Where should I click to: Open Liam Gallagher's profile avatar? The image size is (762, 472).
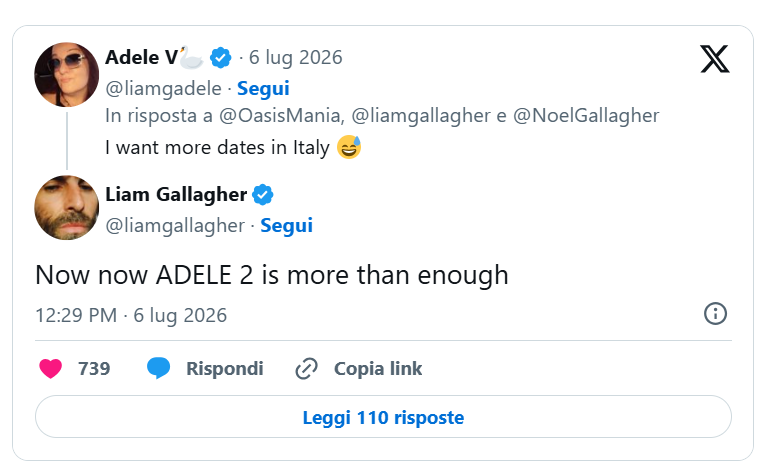tap(67, 208)
